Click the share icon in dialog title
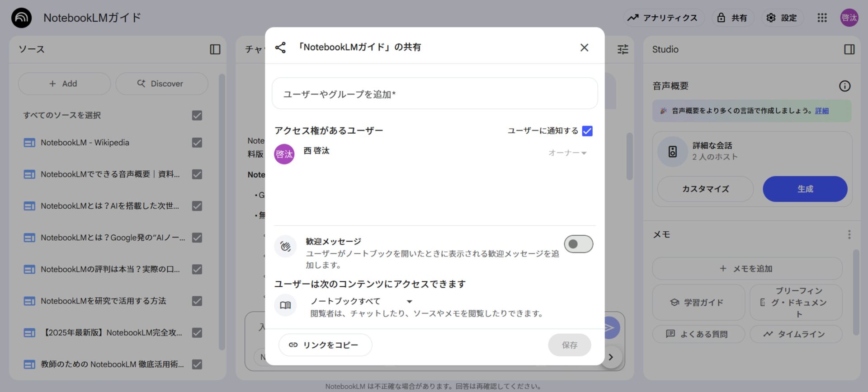The image size is (868, 392). 280,47
